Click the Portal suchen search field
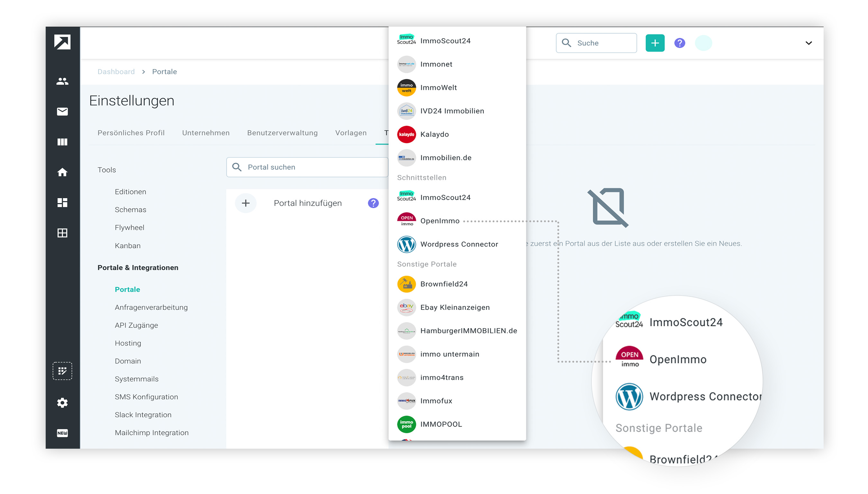This screenshot has height=494, width=868. point(307,167)
